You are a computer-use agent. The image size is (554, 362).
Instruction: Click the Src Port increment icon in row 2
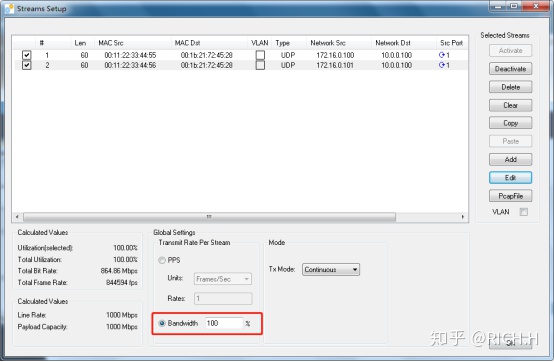click(441, 65)
